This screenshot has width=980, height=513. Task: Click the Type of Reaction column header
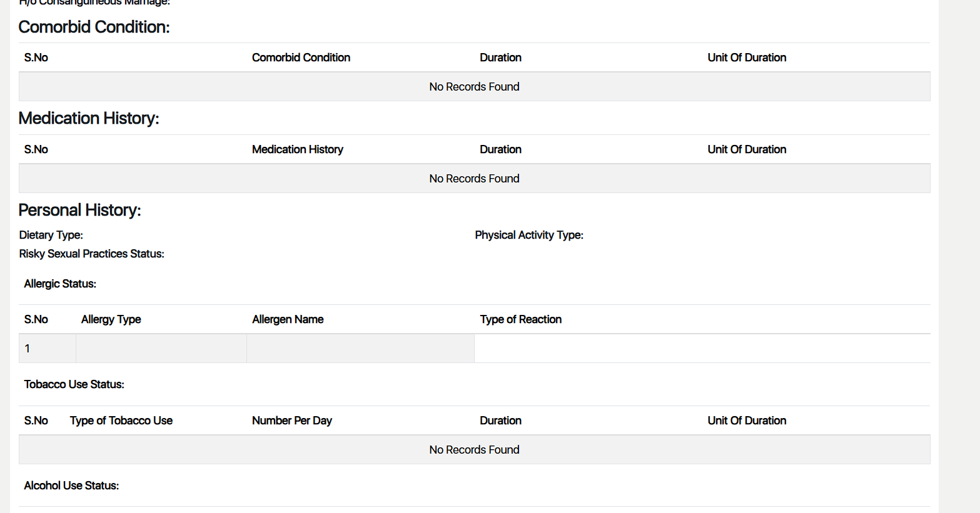(x=520, y=319)
